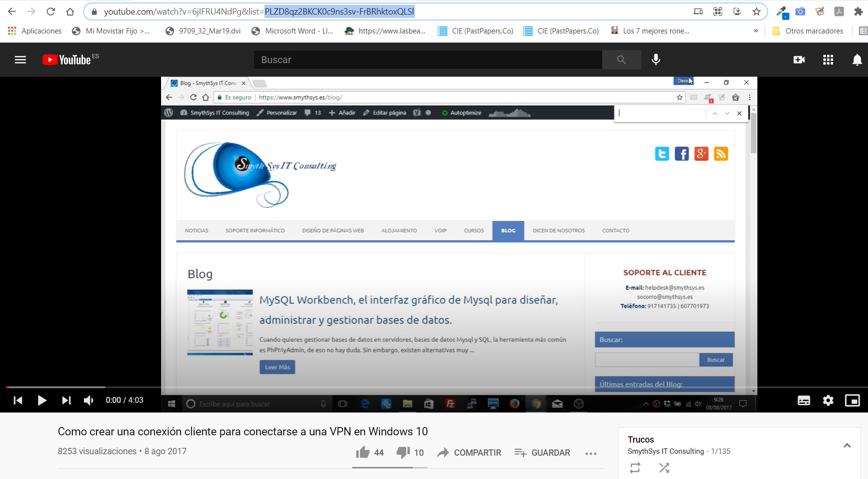The height and width of the screenshot is (479, 868).
Task: Open the YouTube apps grid
Action: pyautogui.click(x=828, y=60)
